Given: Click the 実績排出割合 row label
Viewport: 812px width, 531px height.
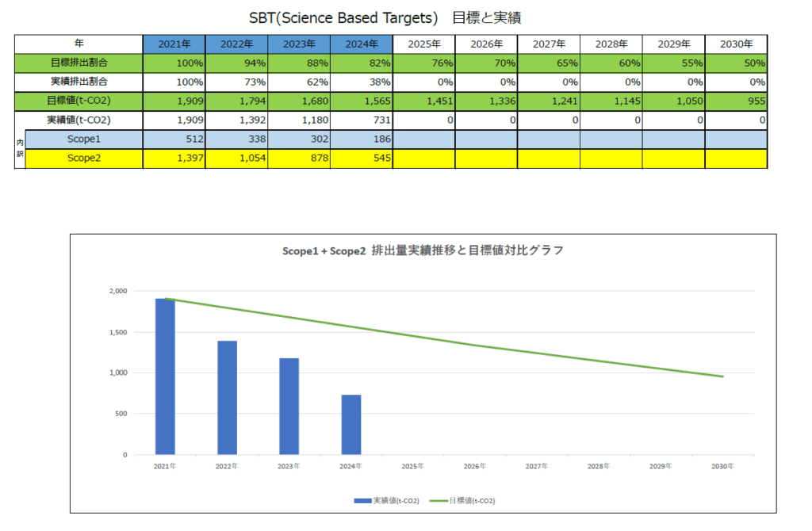Looking at the screenshot, I should click(x=79, y=82).
